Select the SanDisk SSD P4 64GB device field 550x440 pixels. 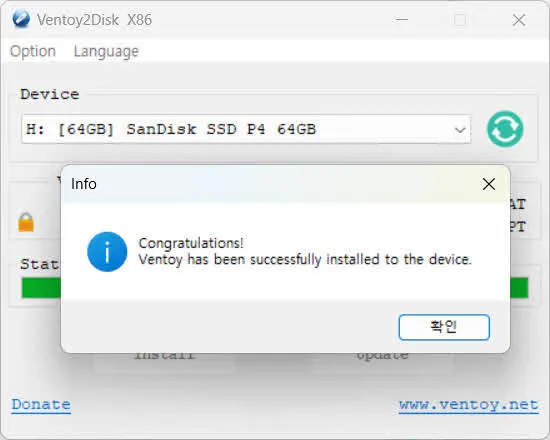[246, 129]
